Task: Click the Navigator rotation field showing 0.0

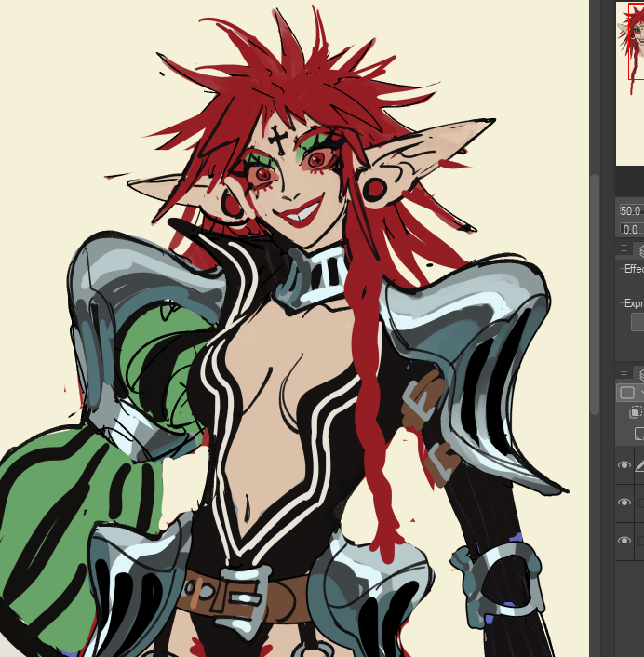Action: [x=631, y=229]
